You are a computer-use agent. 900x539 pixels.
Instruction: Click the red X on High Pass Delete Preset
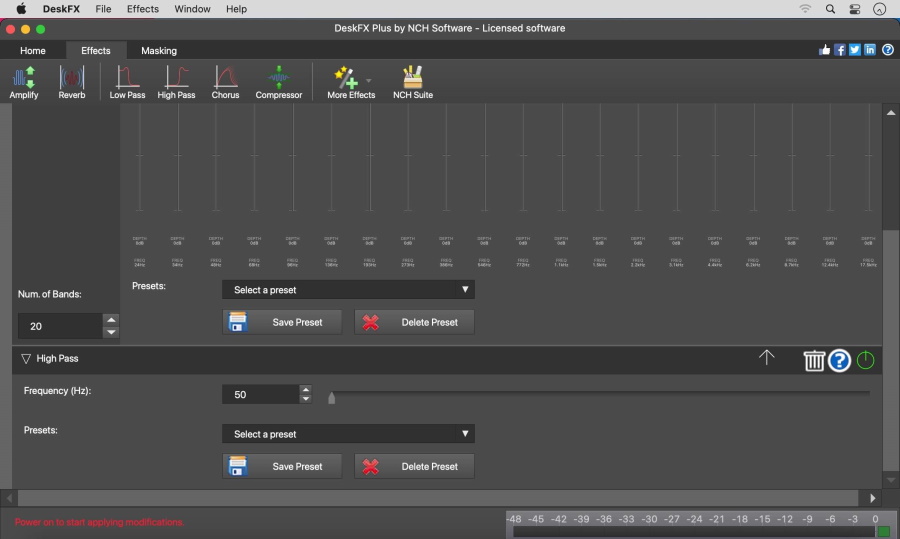[x=371, y=467]
